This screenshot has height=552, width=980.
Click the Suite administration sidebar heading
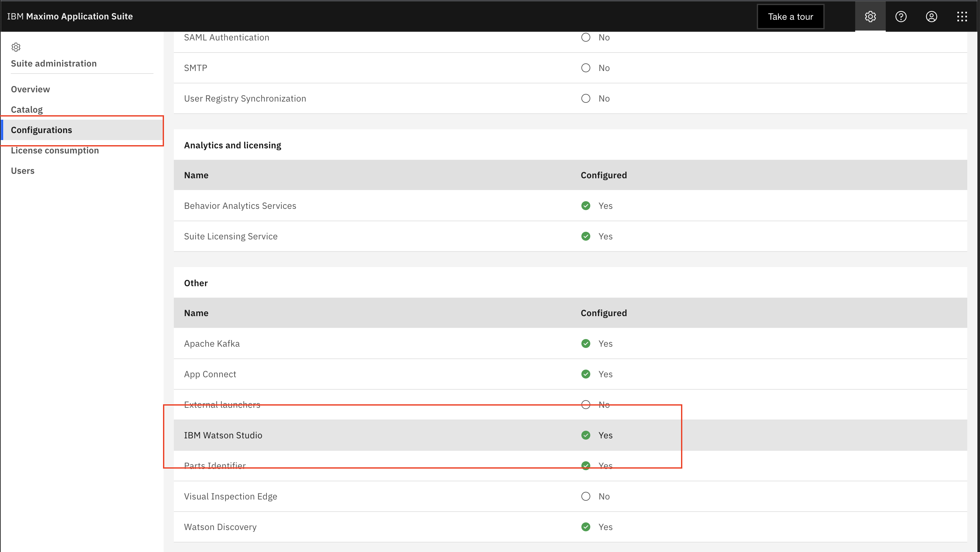click(x=53, y=63)
